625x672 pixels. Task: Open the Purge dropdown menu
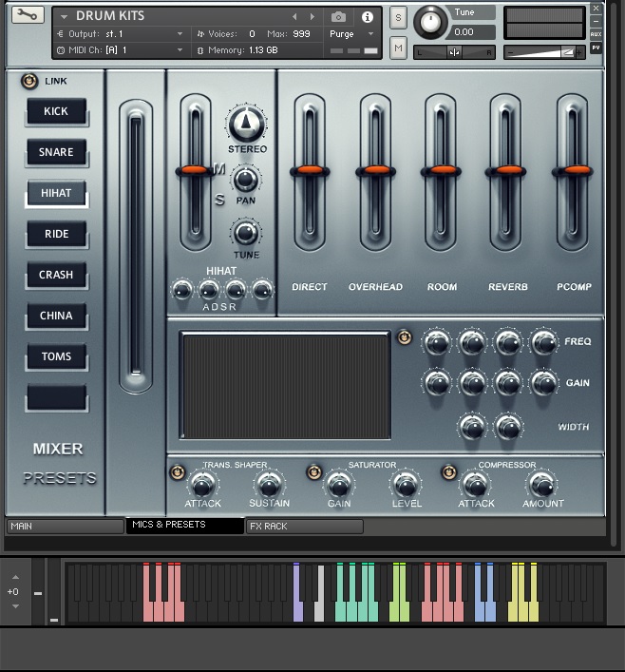371,34
